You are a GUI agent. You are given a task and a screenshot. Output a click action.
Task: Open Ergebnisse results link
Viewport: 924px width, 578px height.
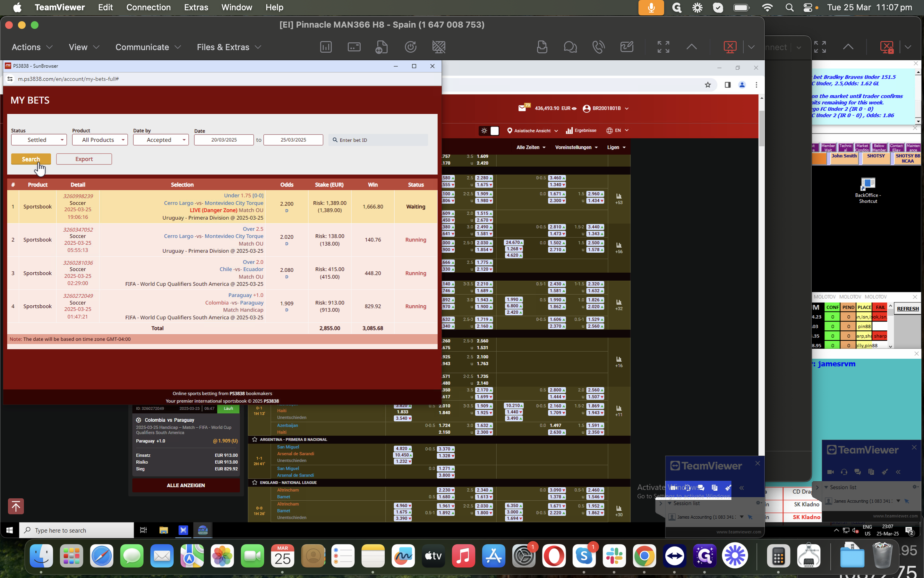581,131
